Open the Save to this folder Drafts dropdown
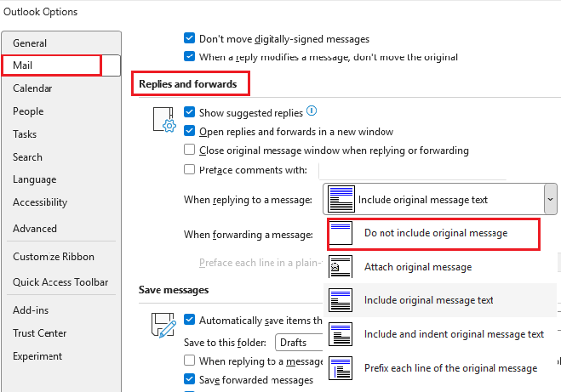Screen dimensions: 561x392 (299, 343)
